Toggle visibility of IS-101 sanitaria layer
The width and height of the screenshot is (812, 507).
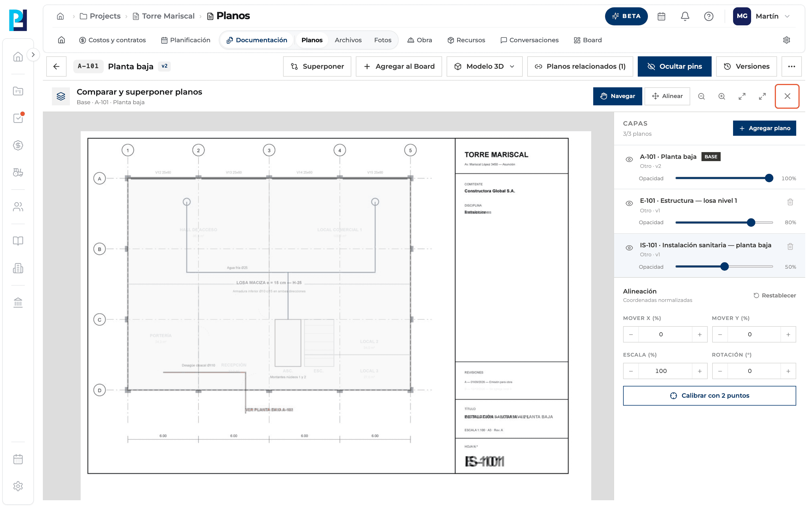tap(629, 248)
